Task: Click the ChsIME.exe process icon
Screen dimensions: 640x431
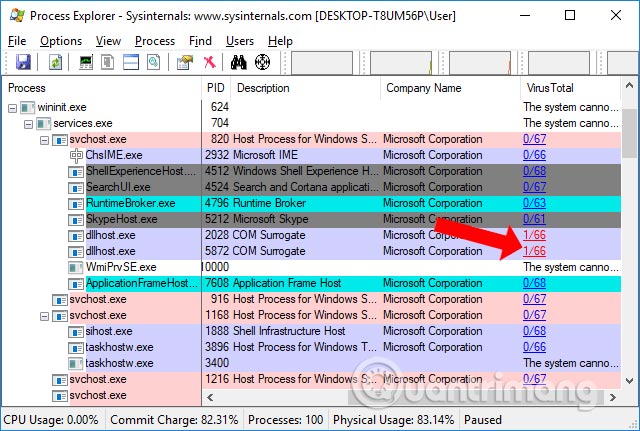Action: pos(76,156)
